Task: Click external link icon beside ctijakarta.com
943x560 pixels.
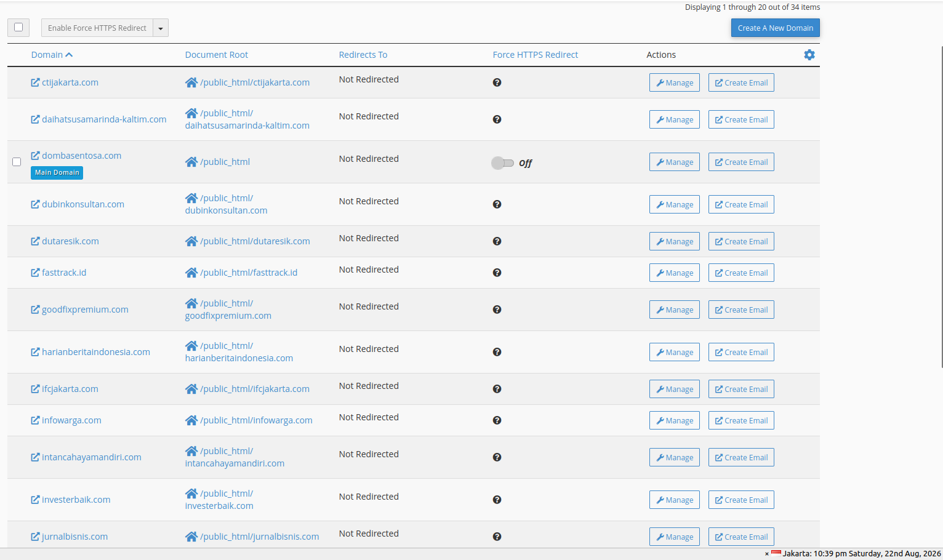Action: click(35, 82)
